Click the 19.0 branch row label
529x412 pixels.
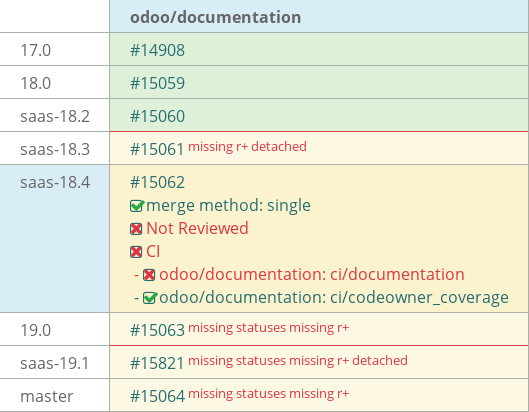35,330
